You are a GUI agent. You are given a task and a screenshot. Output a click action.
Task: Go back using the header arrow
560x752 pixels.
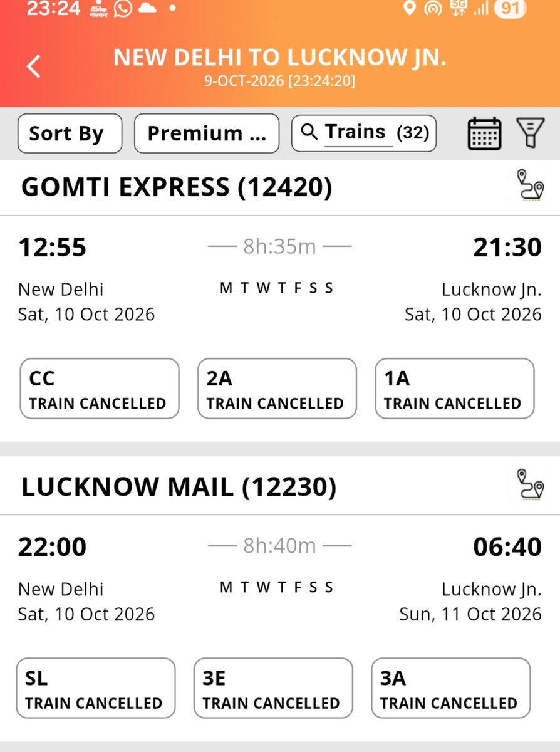tap(34, 66)
